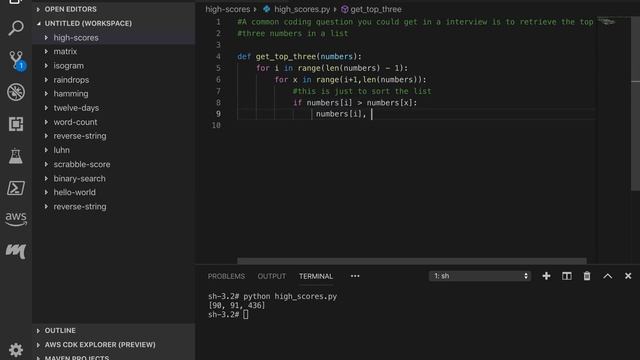The height and width of the screenshot is (360, 640).
Task: Select the hello-world folder
Action: pyautogui.click(x=114, y=192)
